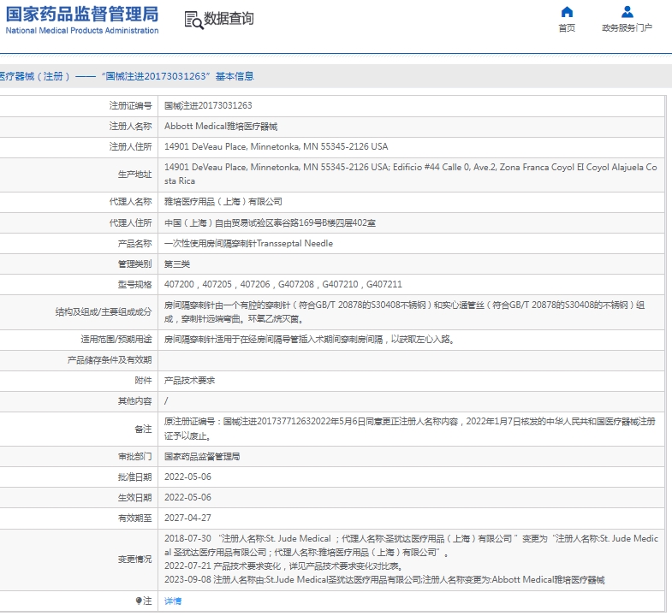The height and width of the screenshot is (616, 672).
Task: Click the 政务服务门户 text label
Action: [627, 28]
